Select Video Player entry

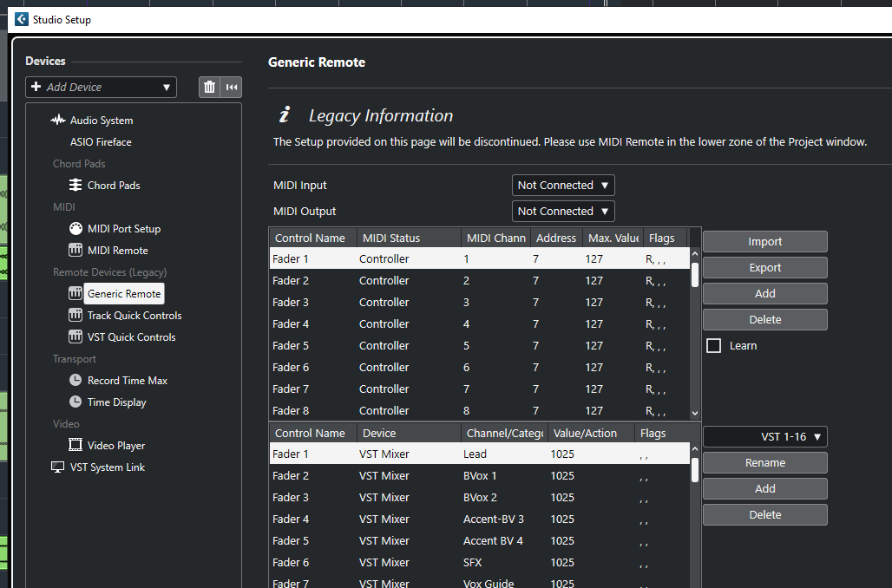click(116, 445)
